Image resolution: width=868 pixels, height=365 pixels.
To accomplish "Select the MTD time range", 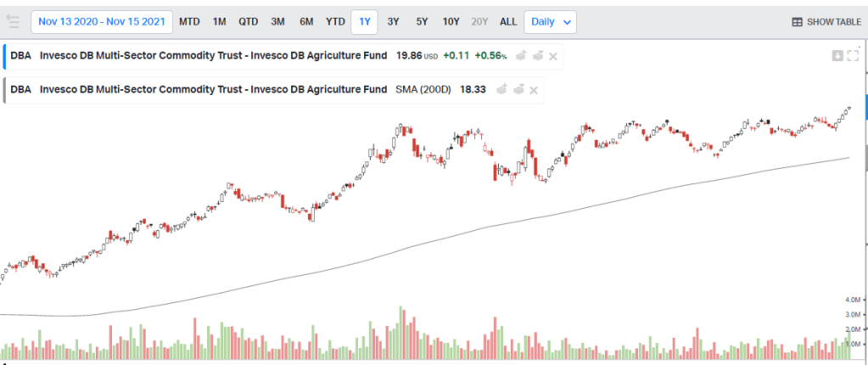I will [x=189, y=21].
